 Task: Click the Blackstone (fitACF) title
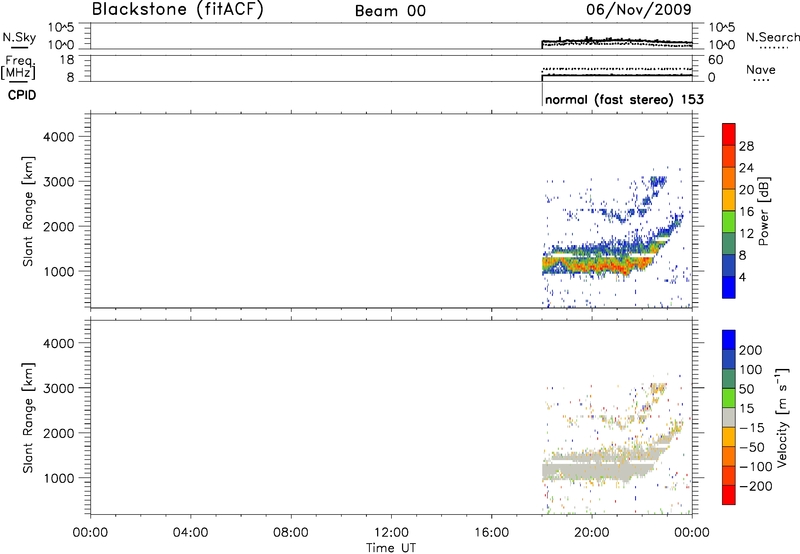[x=178, y=9]
